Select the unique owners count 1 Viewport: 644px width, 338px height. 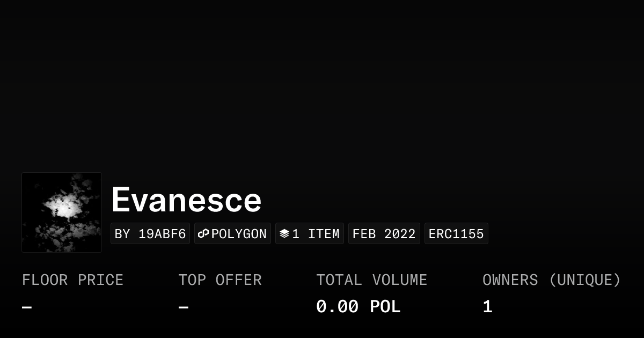tap(487, 307)
